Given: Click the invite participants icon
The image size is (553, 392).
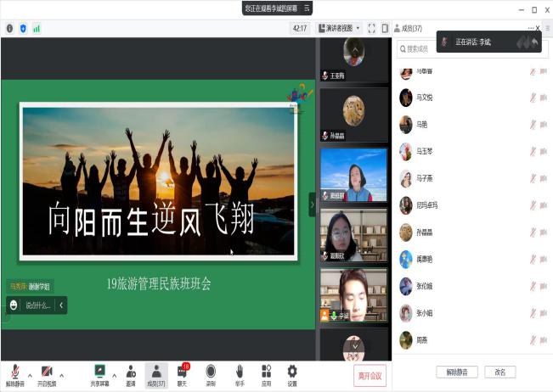Looking at the screenshot, I should point(131,372).
